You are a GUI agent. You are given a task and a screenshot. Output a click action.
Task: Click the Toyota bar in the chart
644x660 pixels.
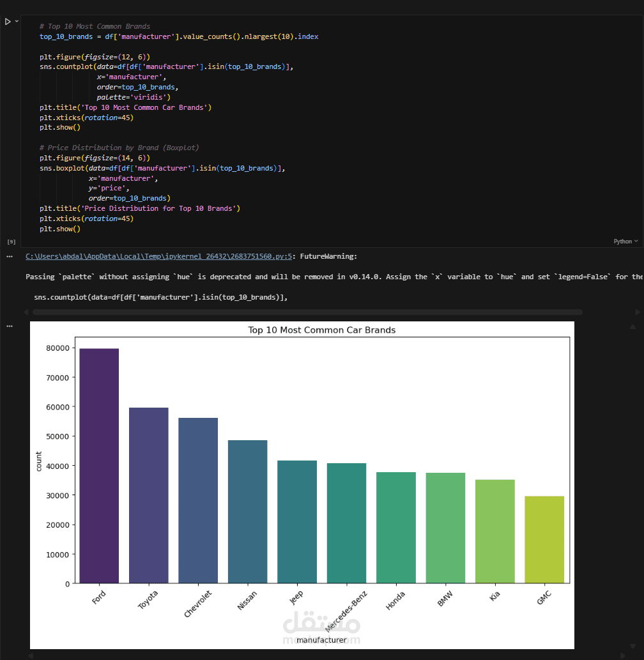point(149,495)
